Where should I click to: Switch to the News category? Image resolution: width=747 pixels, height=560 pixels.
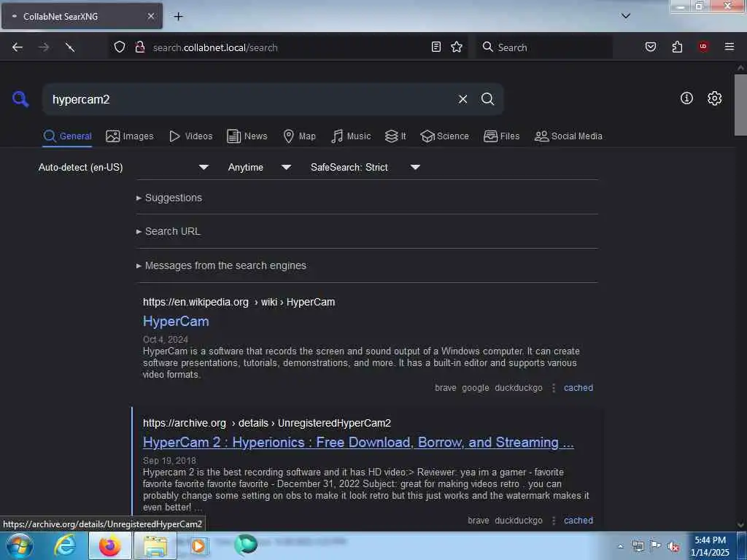coord(247,136)
